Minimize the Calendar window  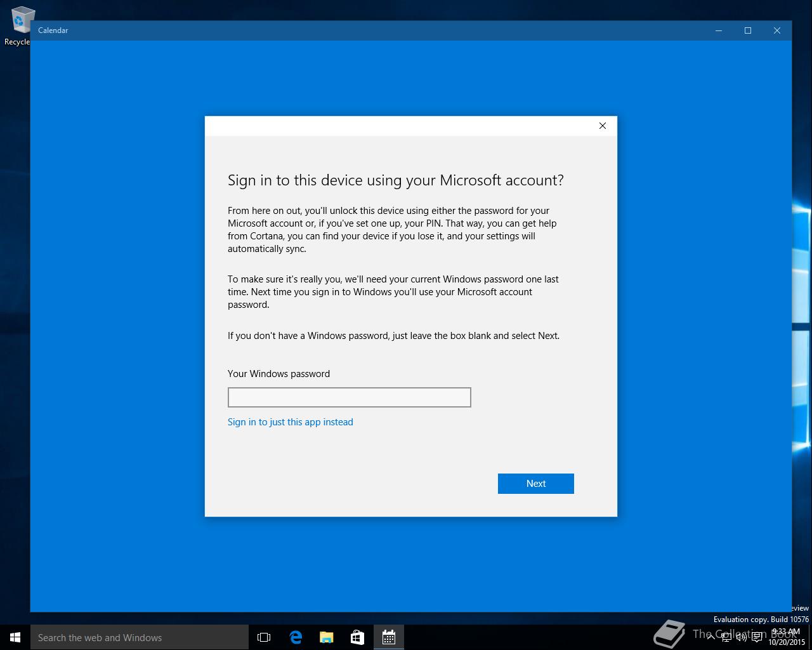point(719,30)
